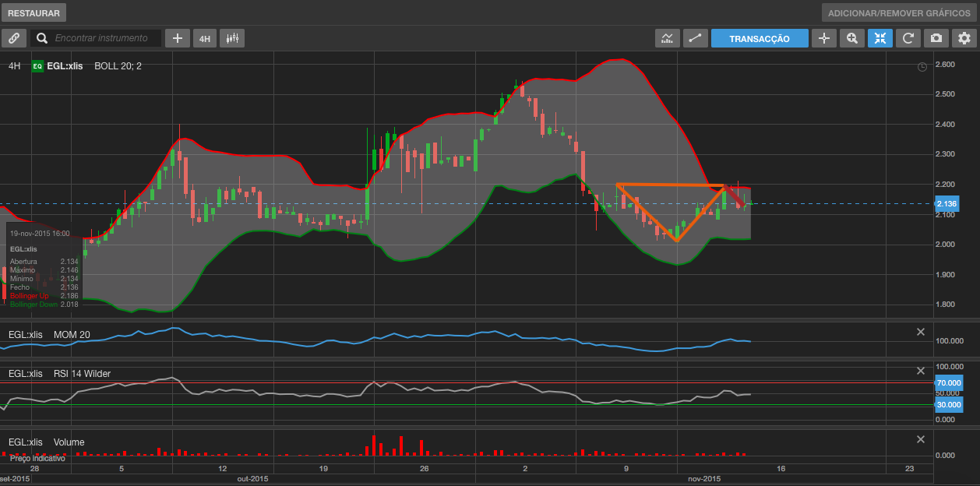Click the refresh chart icon
The width and height of the screenshot is (980, 486).
pos(908,38)
